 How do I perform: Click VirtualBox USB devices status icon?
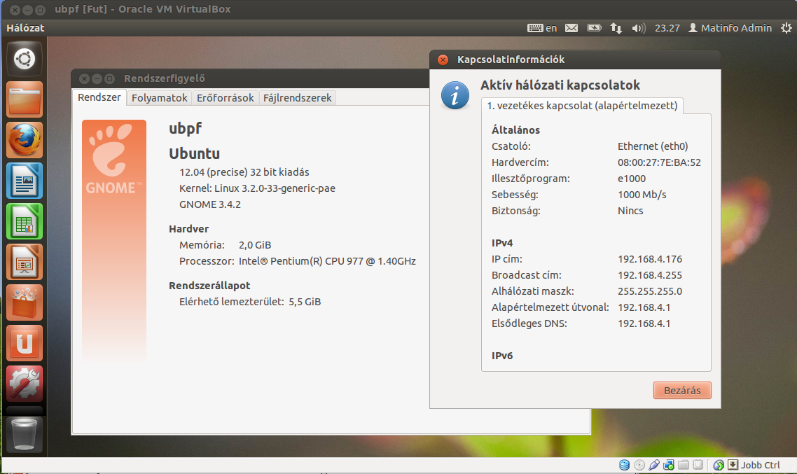click(x=654, y=464)
